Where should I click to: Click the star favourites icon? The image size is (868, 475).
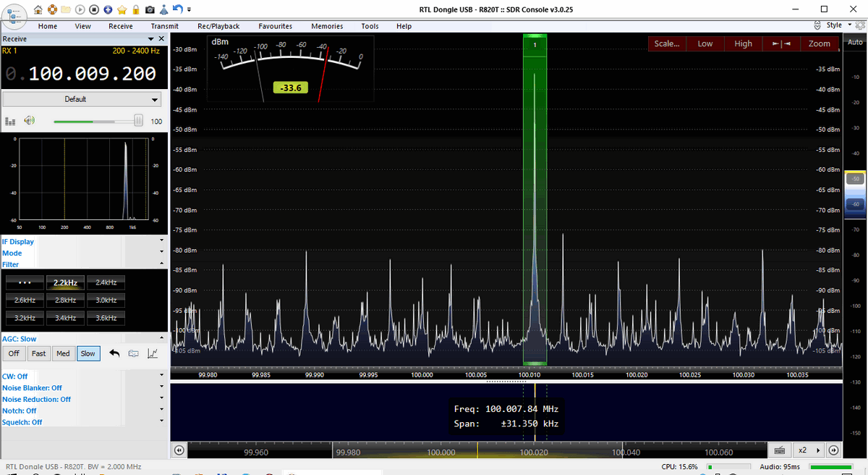coord(122,9)
